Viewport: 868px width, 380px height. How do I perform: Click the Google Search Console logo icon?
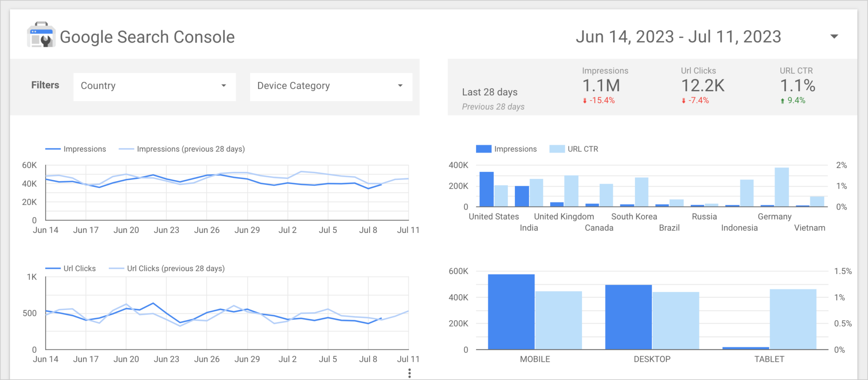click(41, 35)
